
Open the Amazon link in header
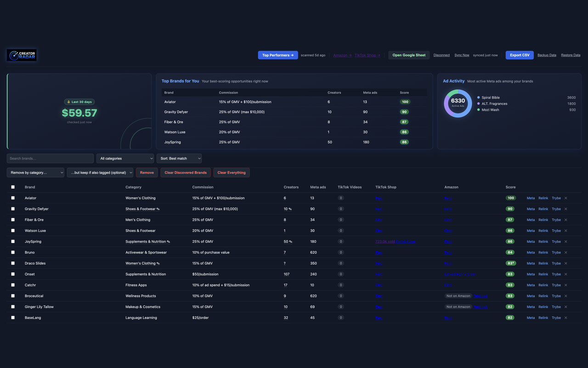342,55
